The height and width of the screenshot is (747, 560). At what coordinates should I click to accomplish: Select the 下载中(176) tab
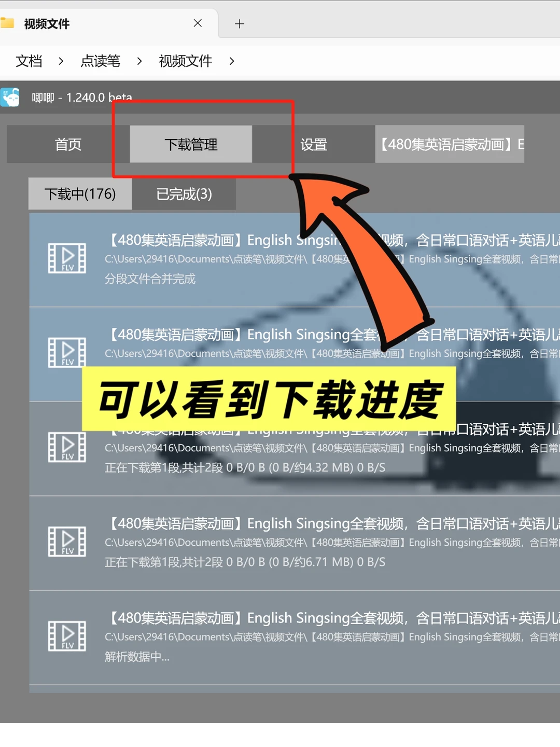[80, 193]
